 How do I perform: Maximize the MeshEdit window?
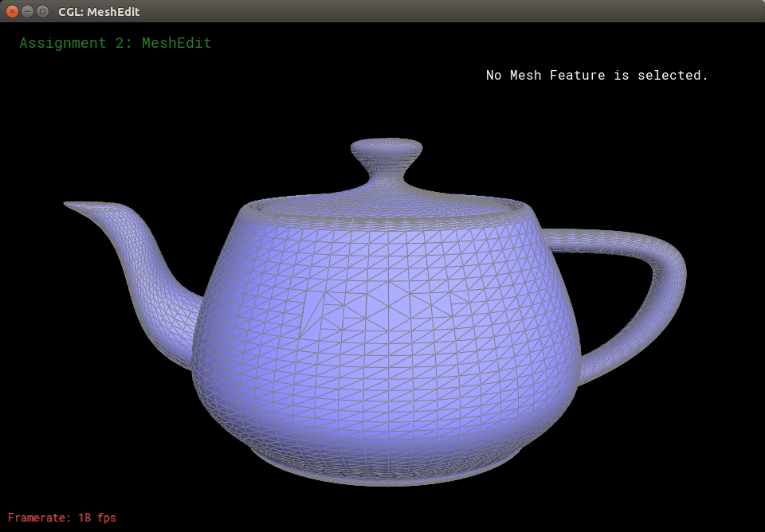tap(42, 11)
